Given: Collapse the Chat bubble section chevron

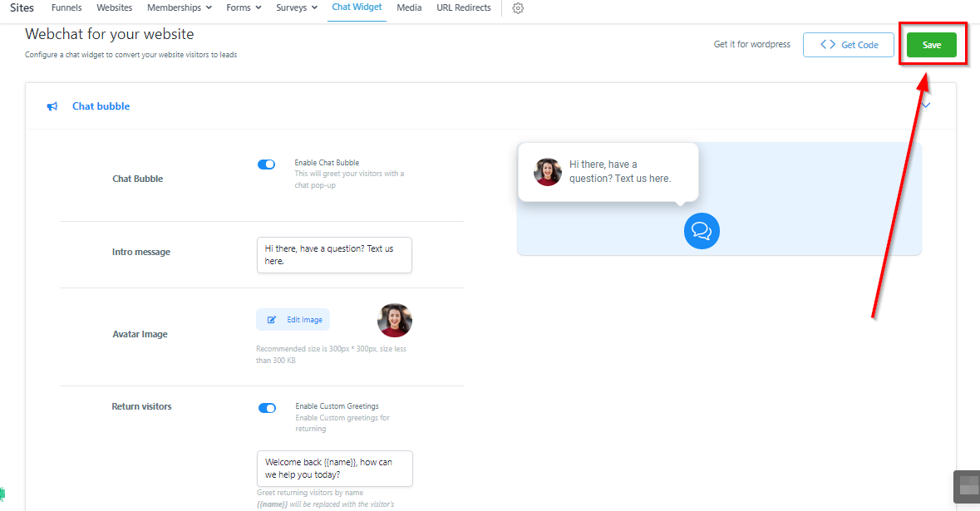Looking at the screenshot, I should 925,106.
